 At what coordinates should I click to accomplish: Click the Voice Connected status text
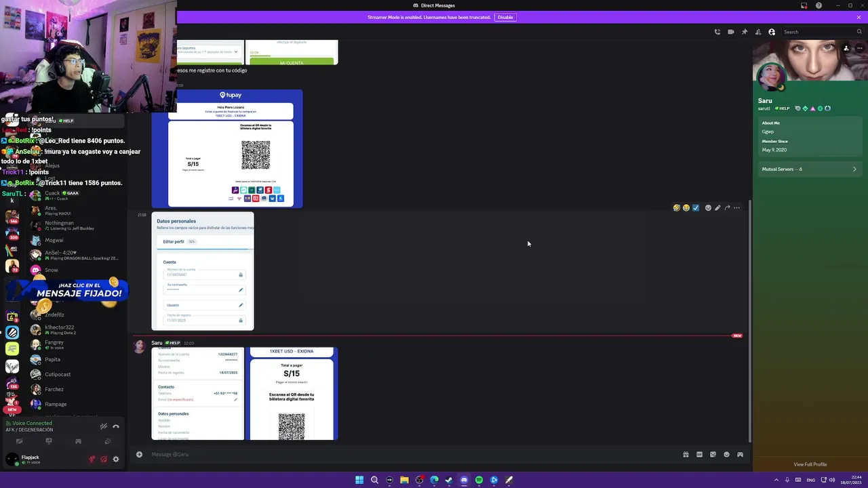[x=32, y=423]
